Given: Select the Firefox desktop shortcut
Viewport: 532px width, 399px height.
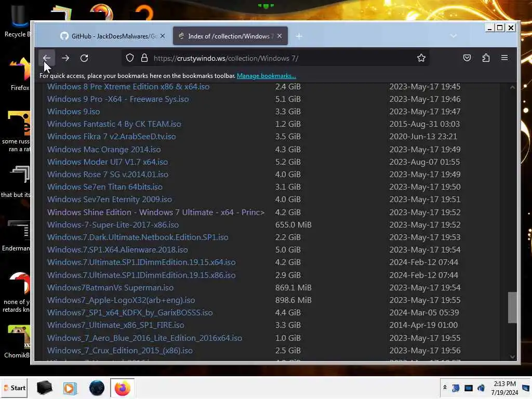Looking at the screenshot, I should 20,74.
